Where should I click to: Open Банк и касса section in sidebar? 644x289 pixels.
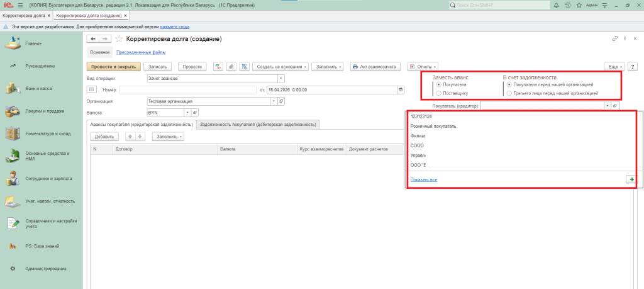[x=38, y=88]
